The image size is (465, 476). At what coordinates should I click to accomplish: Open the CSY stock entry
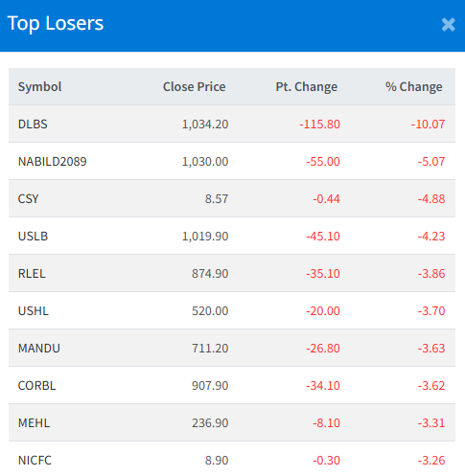28,199
